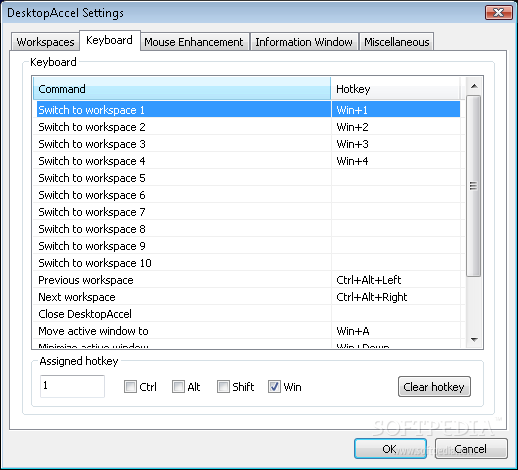This screenshot has width=518, height=470.
Task: Select the 'Previous workspace' command
Action: pos(248,280)
